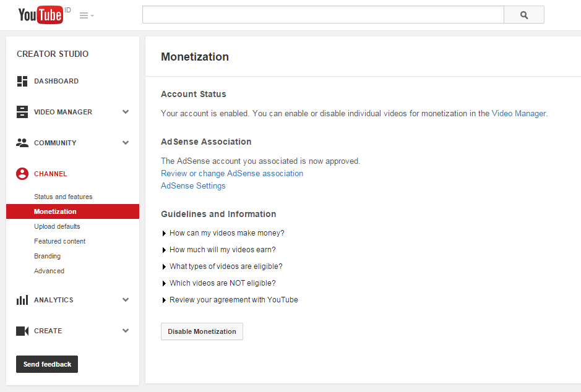Open the AdSense Settings link
Viewport: 581px width, 392px height.
[x=193, y=185]
